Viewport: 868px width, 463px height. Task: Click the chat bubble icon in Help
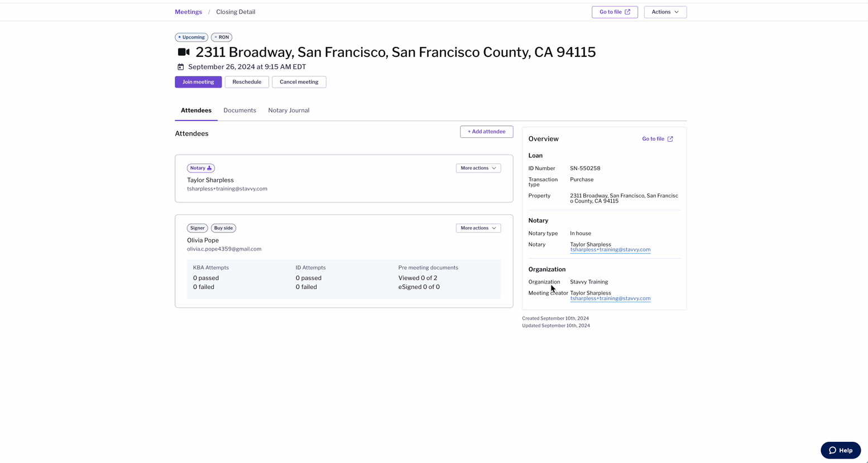[832, 450]
